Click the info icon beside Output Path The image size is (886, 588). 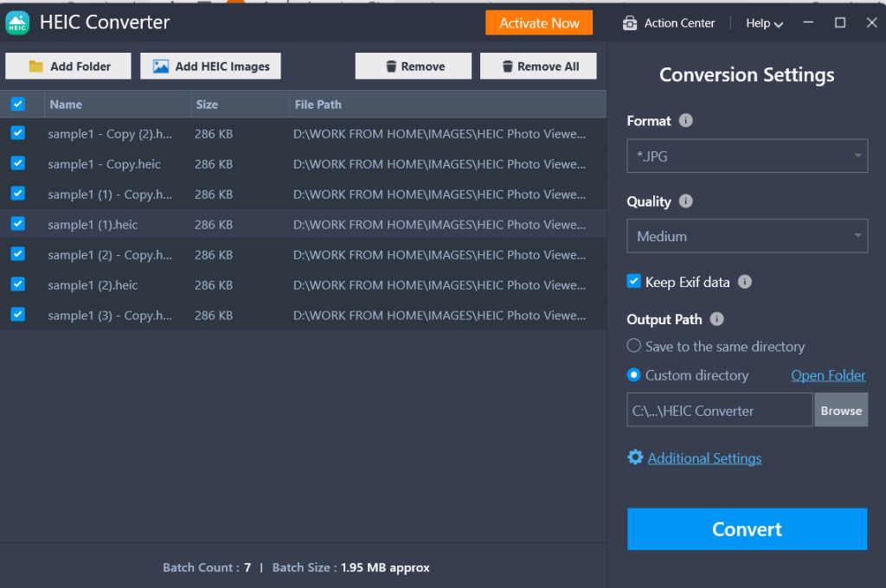point(716,318)
